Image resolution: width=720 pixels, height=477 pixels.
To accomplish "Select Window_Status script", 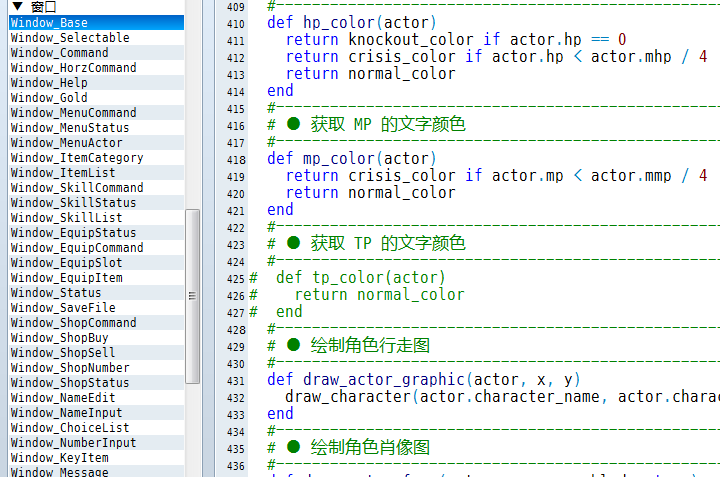I will pos(96,292).
